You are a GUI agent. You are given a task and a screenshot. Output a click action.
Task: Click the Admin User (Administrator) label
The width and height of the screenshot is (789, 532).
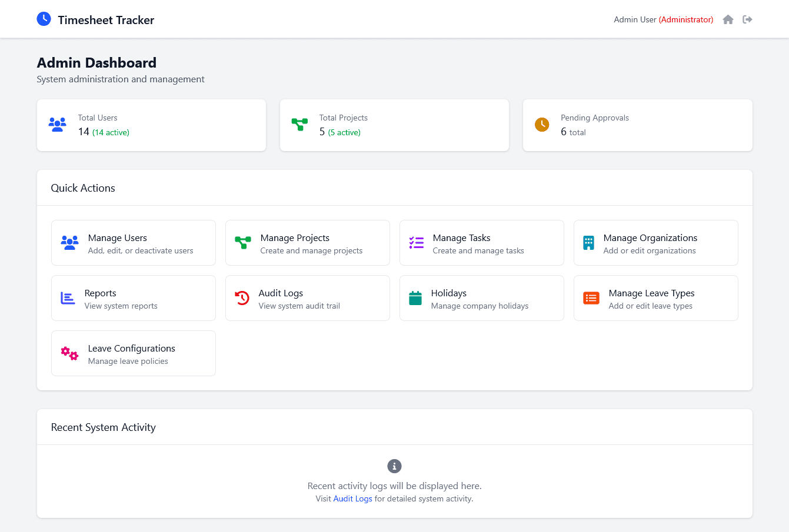coord(663,19)
